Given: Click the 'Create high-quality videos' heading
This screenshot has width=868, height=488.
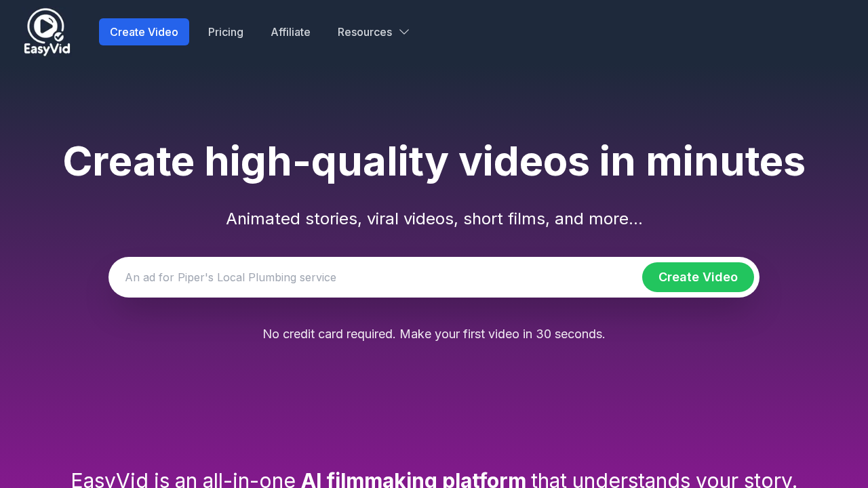Looking at the screenshot, I should pyautogui.click(x=433, y=163).
